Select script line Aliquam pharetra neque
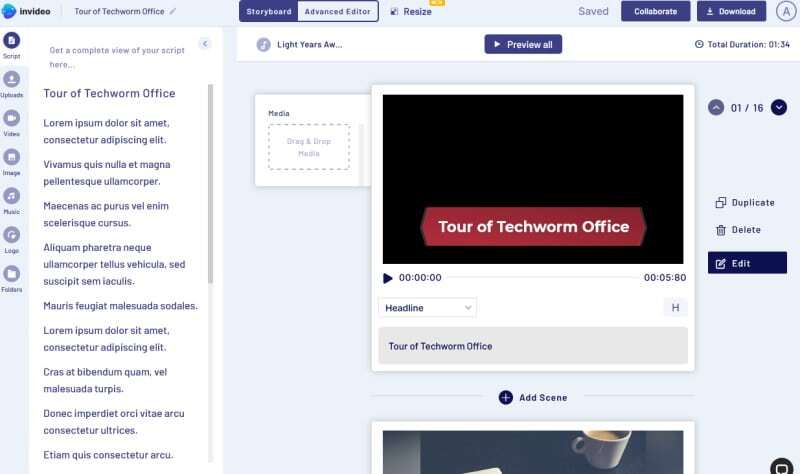Viewport: 800px width, 474px height. pyautogui.click(x=114, y=264)
